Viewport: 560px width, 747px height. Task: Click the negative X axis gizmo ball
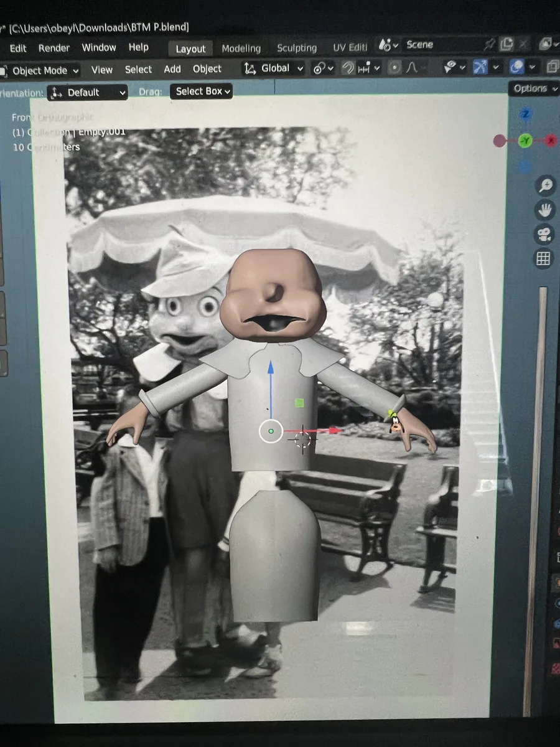coord(500,141)
